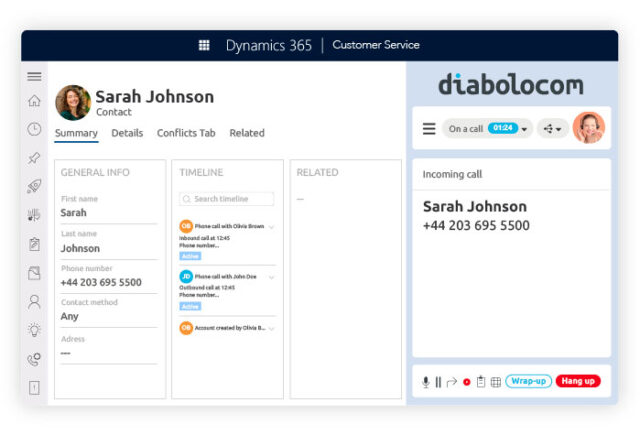640x435 pixels.
Task: Click the bottom sidebar document icon
Action: (34, 388)
